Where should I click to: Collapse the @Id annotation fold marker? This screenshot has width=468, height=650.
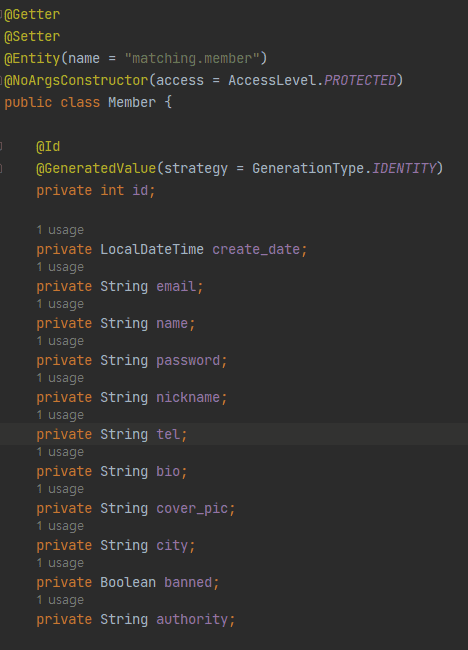1,146
